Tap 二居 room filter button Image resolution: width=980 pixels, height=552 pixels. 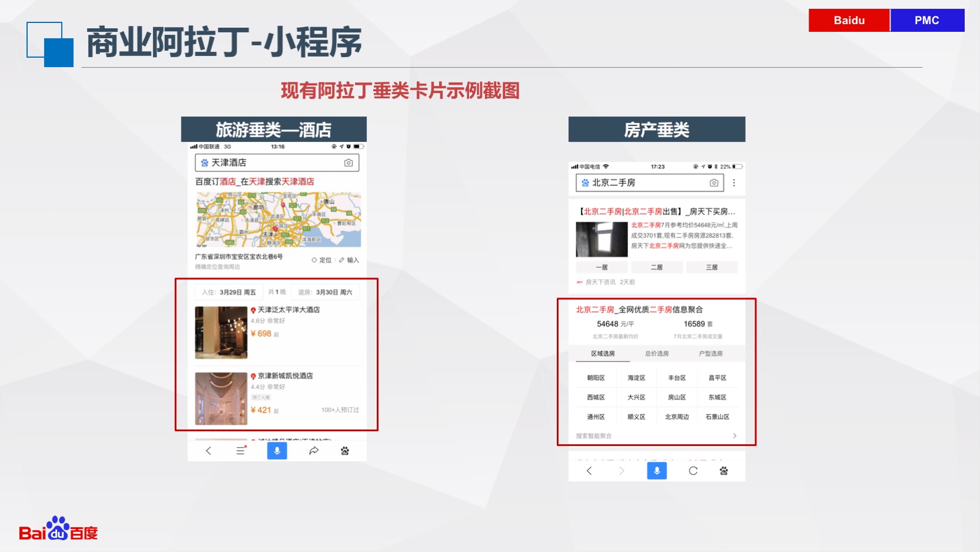click(657, 267)
